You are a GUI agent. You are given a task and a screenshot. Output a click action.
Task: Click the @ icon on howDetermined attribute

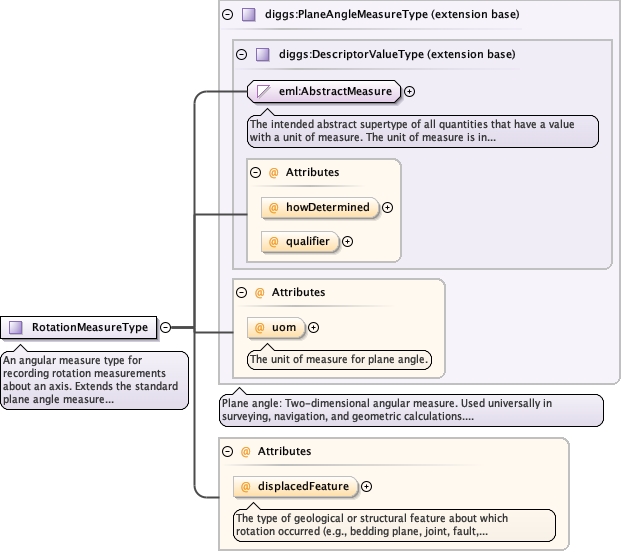(x=273, y=208)
